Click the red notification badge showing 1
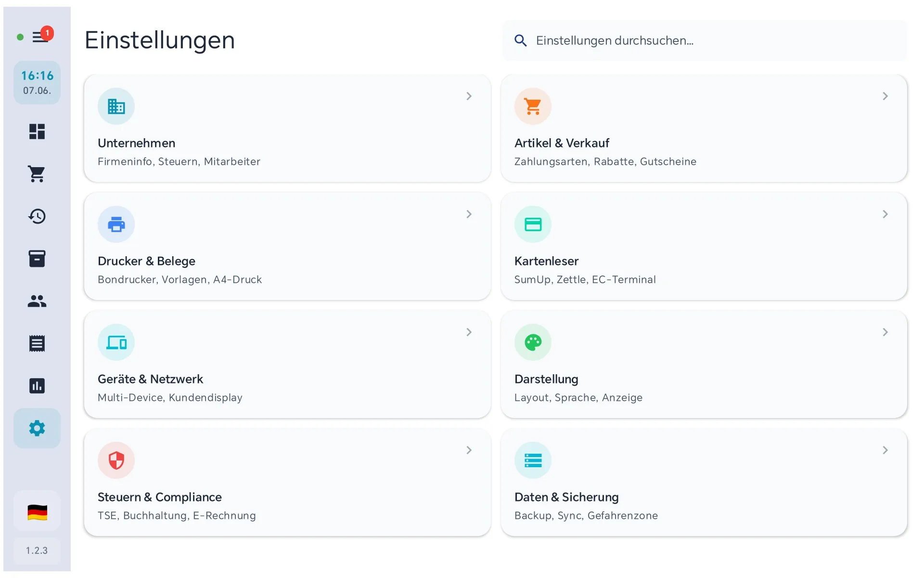Screen dimensions: 924x578 click(x=47, y=33)
